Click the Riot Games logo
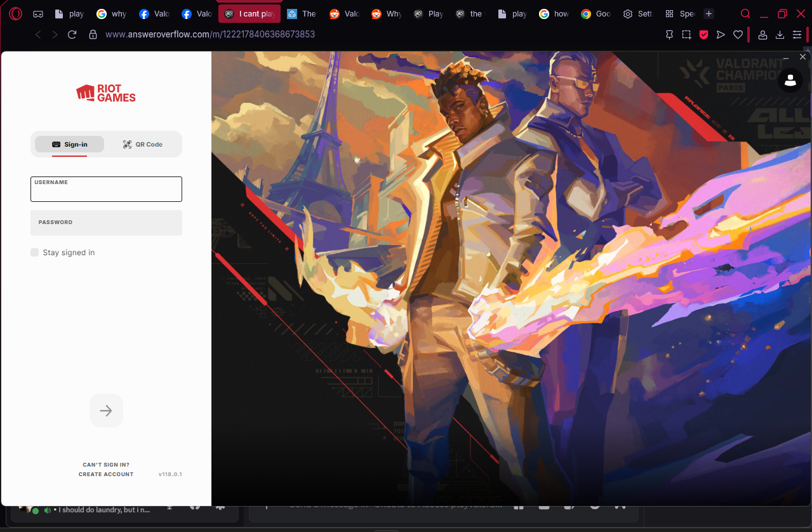The image size is (812, 532). [x=106, y=93]
